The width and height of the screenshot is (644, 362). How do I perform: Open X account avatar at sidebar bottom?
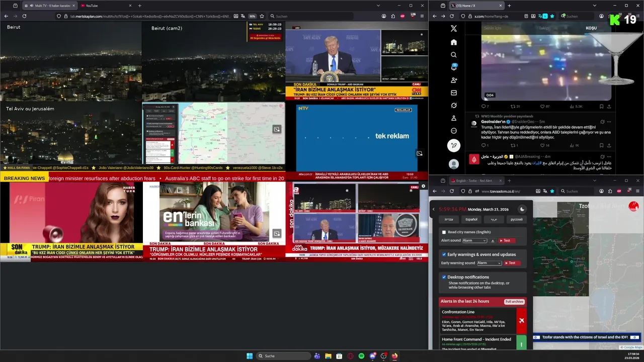point(454,164)
